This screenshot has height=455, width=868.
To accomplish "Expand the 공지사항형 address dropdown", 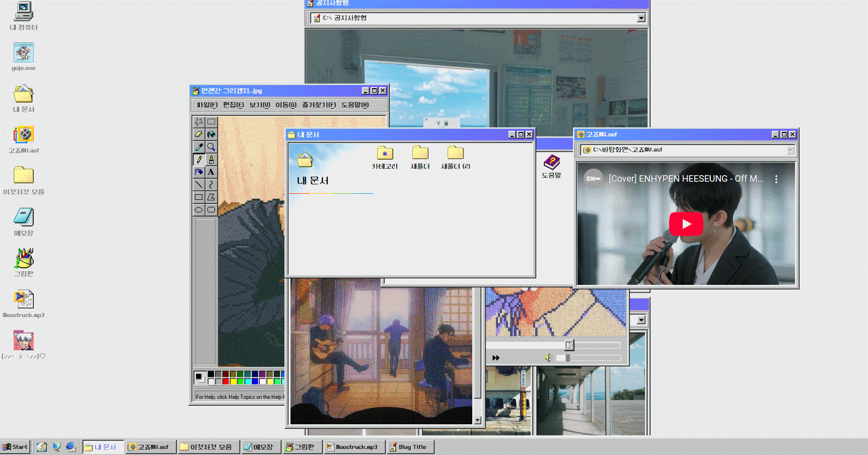I will [x=641, y=18].
